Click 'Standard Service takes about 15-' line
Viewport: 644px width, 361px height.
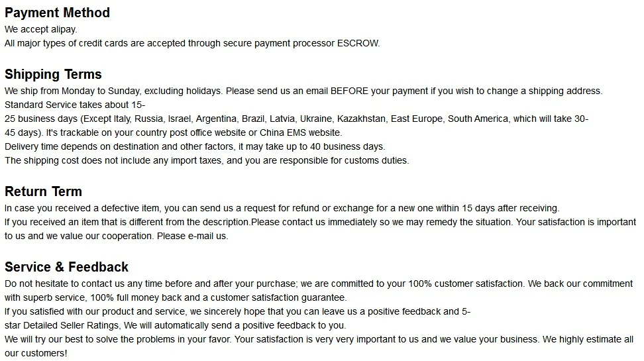[75, 105]
